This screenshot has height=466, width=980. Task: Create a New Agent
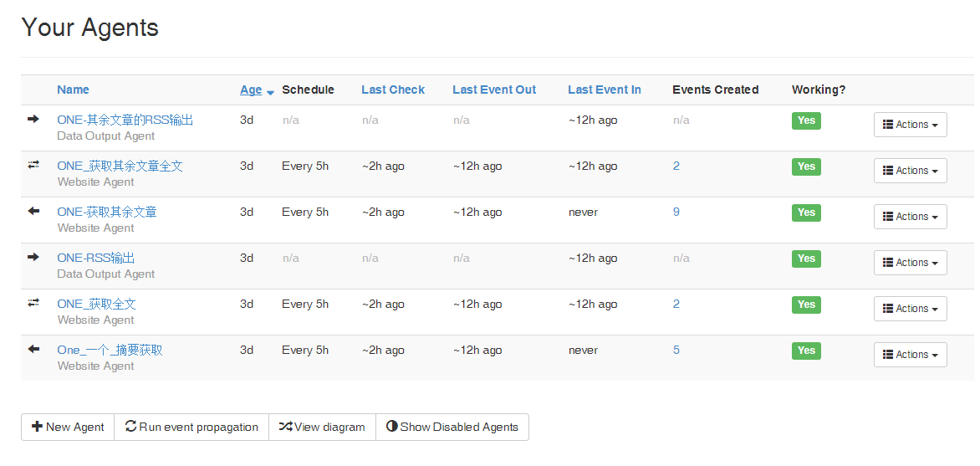(x=68, y=427)
